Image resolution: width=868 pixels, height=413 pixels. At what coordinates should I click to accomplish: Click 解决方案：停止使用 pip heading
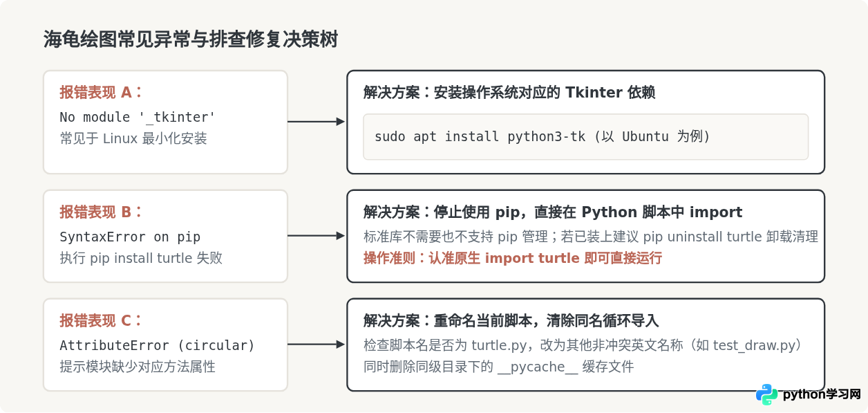(553, 212)
